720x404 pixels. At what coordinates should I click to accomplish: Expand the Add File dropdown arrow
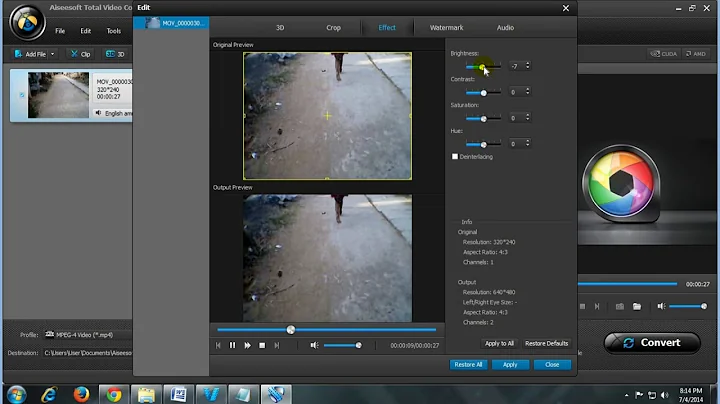tap(52, 54)
